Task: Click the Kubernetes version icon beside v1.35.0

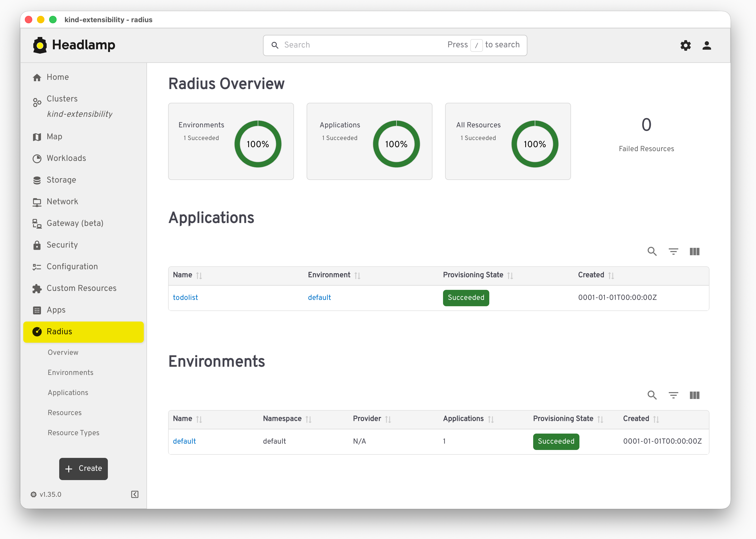Action: pos(34,495)
